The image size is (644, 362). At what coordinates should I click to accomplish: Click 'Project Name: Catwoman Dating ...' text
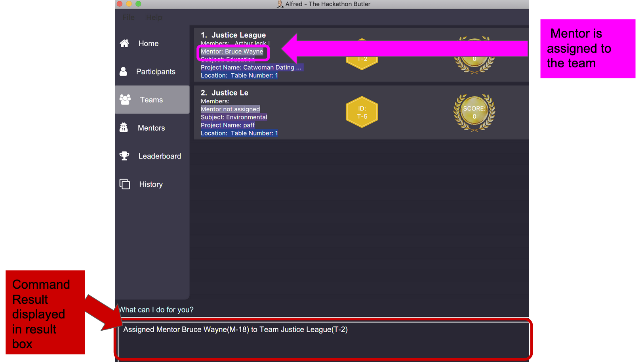(x=251, y=67)
